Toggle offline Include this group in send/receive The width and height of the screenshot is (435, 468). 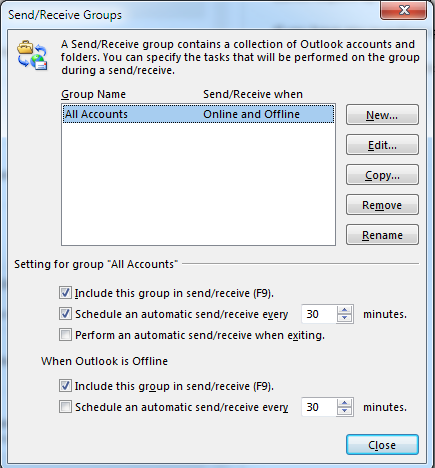pos(65,386)
